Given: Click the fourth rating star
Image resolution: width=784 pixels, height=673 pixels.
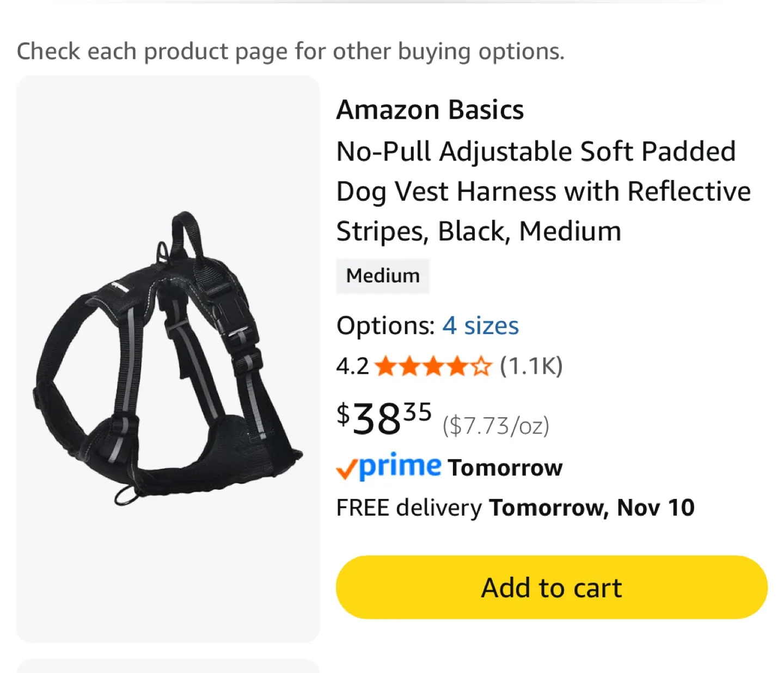Looking at the screenshot, I should click(x=456, y=366).
